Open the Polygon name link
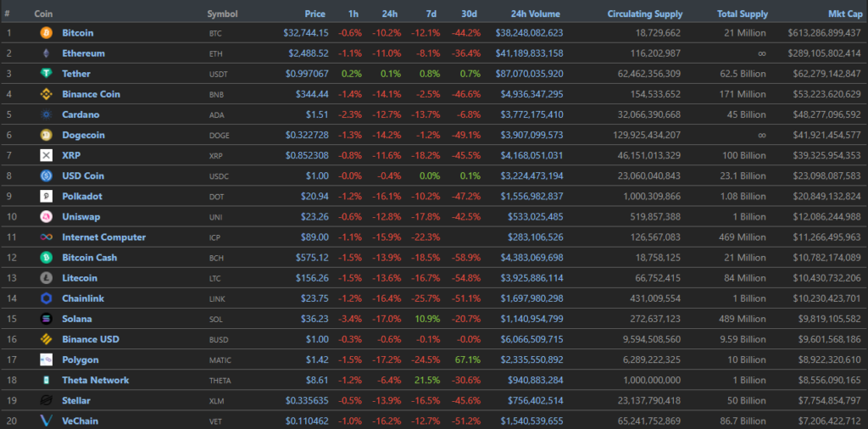The image size is (868, 429). click(x=81, y=359)
